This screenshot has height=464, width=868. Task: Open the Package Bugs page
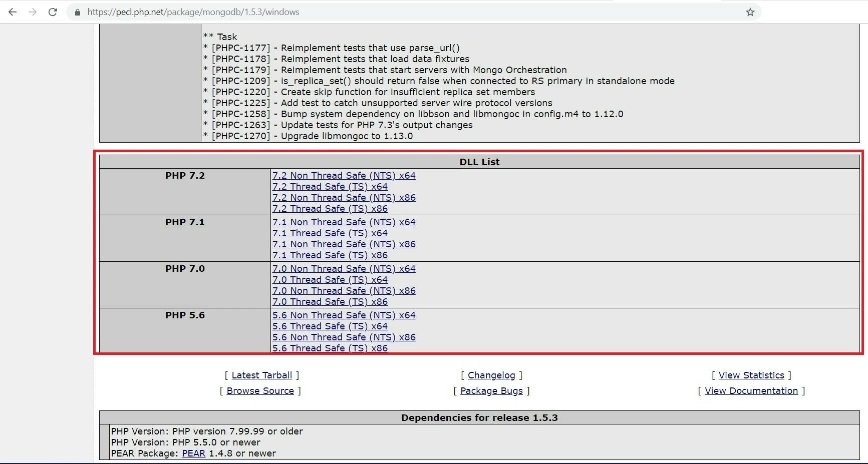click(x=491, y=391)
